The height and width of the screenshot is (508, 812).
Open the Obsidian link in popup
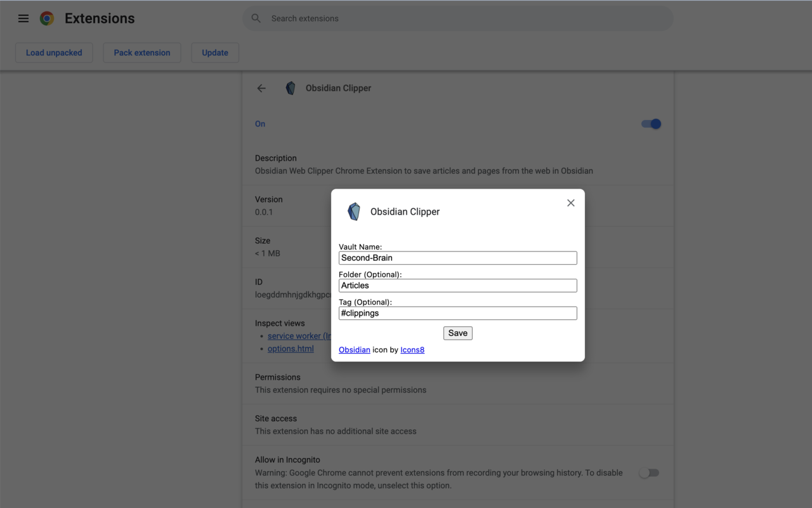[355, 350]
